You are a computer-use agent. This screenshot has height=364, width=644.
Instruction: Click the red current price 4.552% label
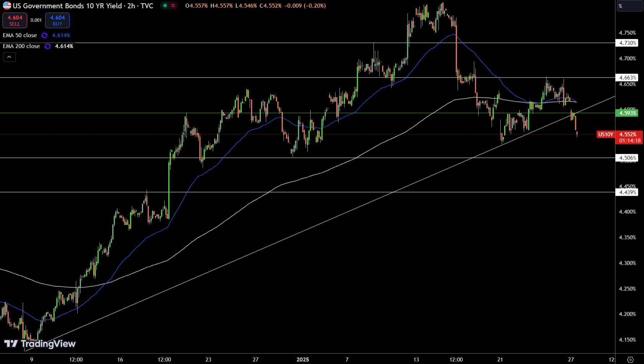click(628, 134)
